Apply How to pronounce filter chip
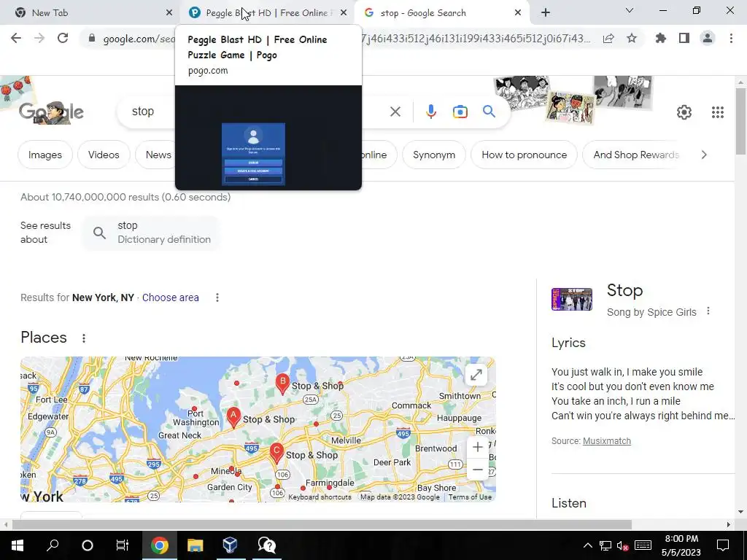Image resolution: width=747 pixels, height=560 pixels. tap(524, 155)
